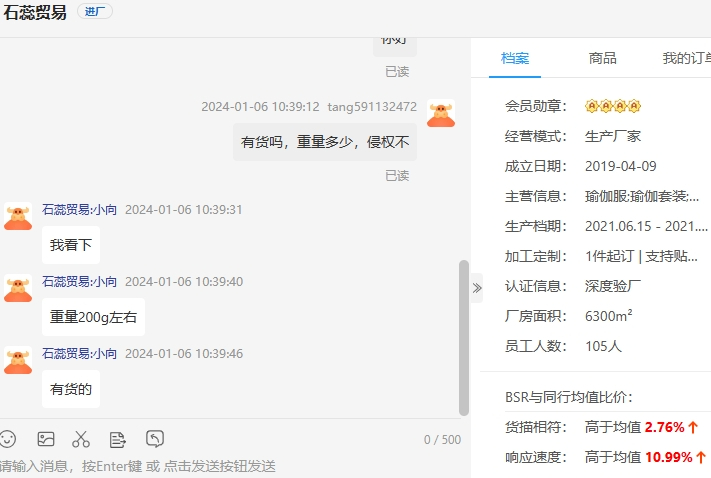
Task: Switch to the 档案 tab
Action: click(x=515, y=58)
